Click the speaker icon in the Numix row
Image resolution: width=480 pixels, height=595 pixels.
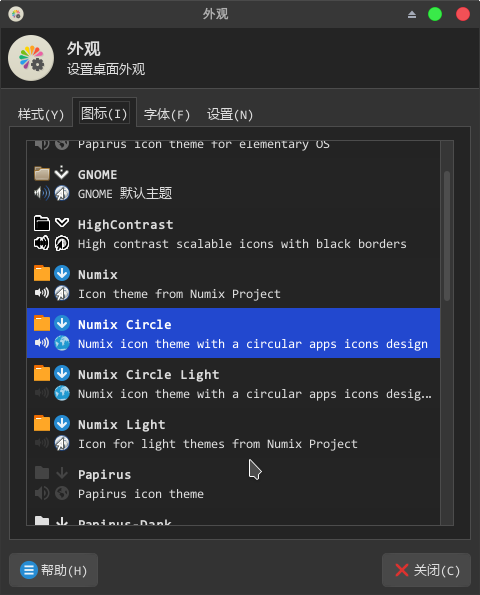pos(42,293)
